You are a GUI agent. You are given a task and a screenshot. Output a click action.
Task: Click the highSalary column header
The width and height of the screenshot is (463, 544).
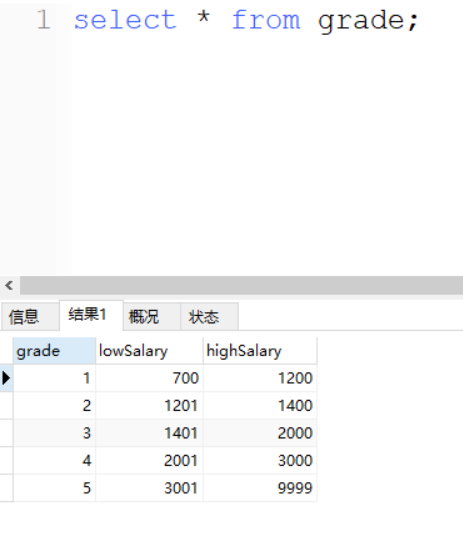tap(260, 351)
